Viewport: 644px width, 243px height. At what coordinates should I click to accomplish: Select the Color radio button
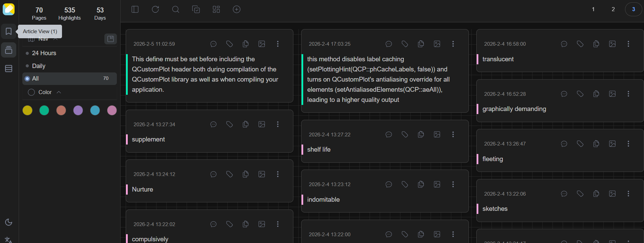pos(32,92)
